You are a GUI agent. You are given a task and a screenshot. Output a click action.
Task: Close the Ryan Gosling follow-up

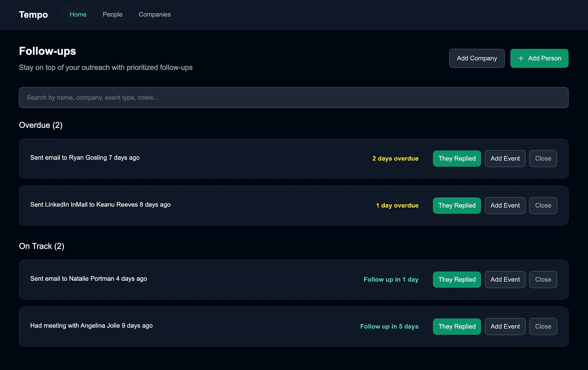543,159
